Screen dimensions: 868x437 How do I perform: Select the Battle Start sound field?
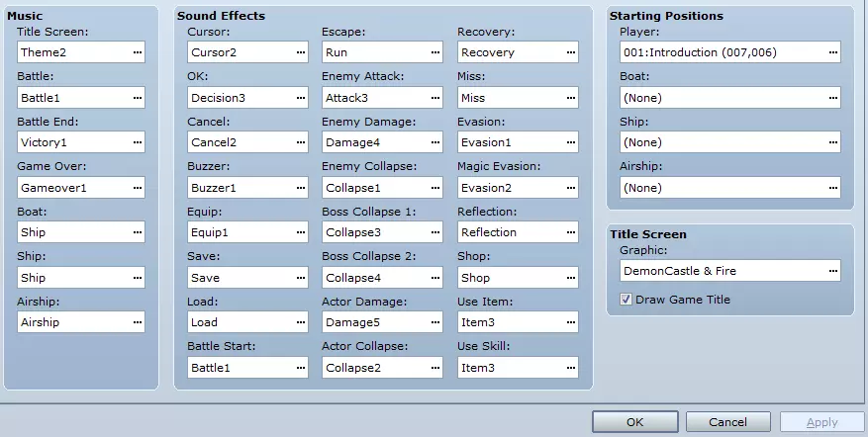click(x=239, y=368)
